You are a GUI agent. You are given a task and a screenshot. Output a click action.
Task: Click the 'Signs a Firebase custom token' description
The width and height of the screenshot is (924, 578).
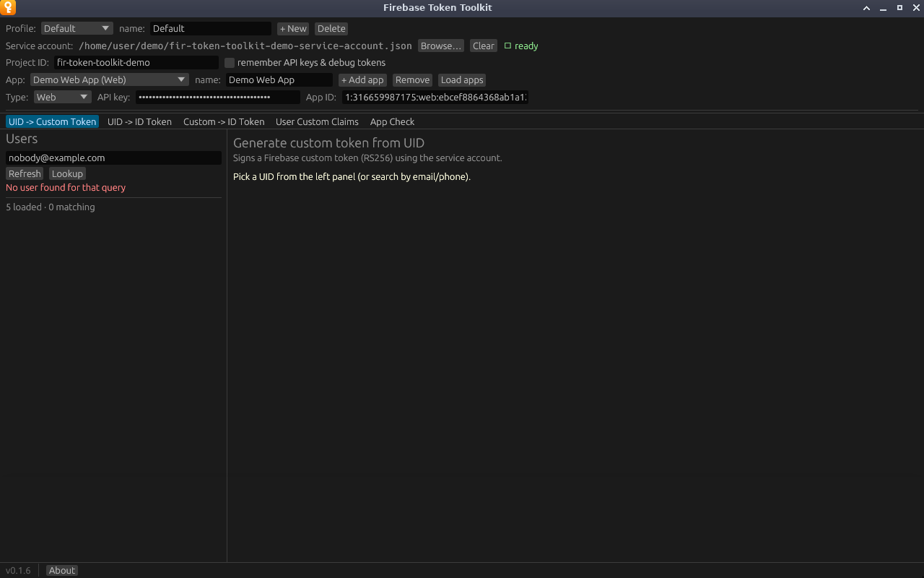(367, 158)
